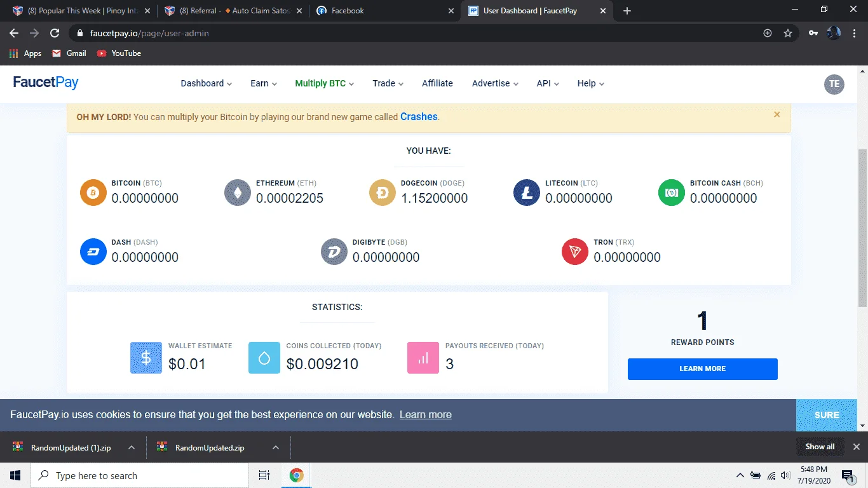This screenshot has width=868, height=488.
Task: Open the Windows Start menu
Action: point(15,475)
